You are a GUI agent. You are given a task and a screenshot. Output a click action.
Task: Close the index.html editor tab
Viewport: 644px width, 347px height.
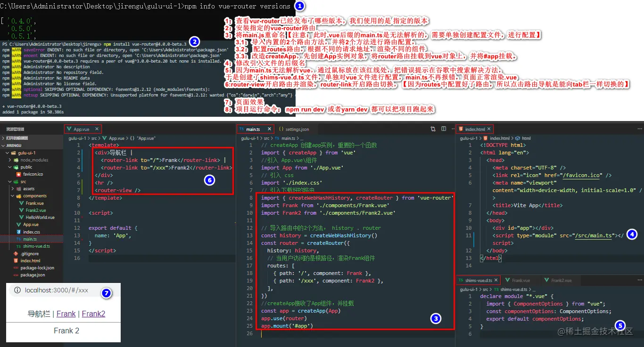pyautogui.click(x=490, y=129)
